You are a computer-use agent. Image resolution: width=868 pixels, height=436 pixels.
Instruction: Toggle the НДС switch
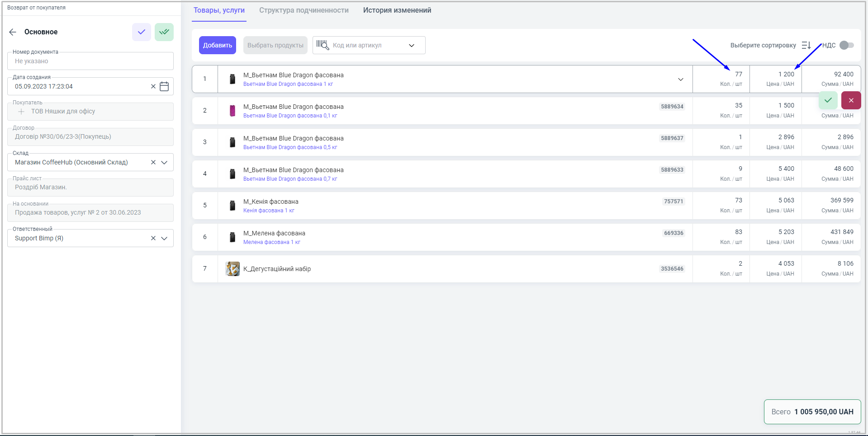846,45
